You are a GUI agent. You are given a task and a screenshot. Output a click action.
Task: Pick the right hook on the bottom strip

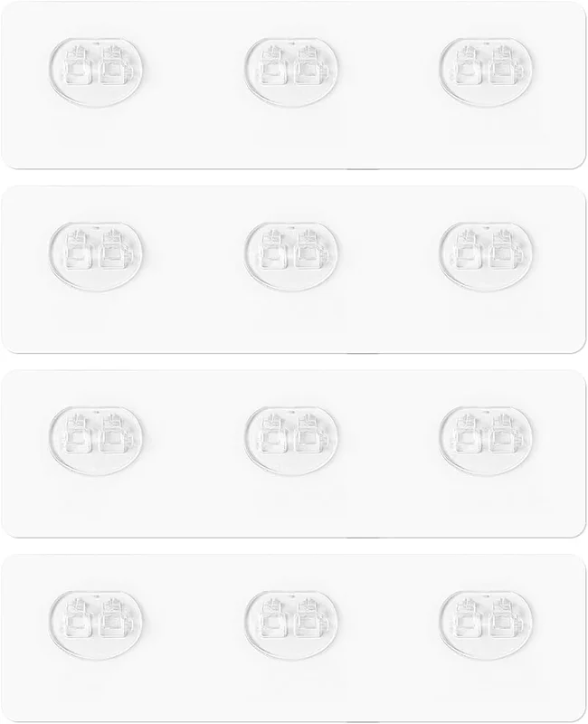point(487,625)
